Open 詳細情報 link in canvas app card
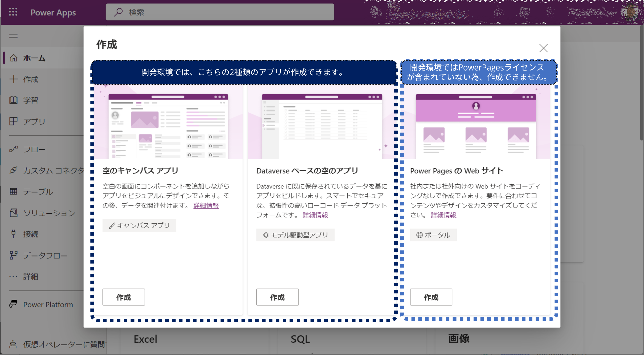 (206, 205)
